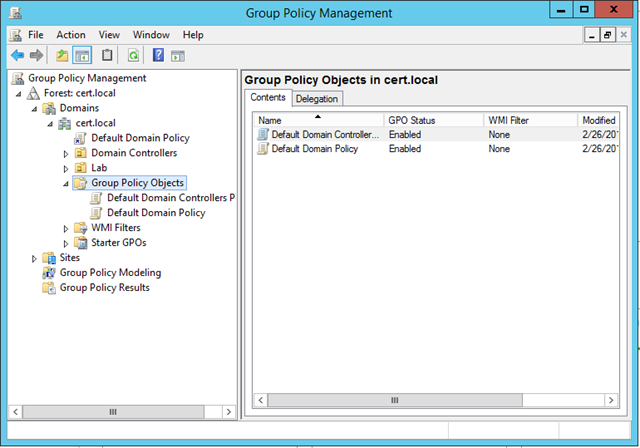Click the Back arrow toolbar icon
This screenshot has width=640, height=448.
[17, 55]
